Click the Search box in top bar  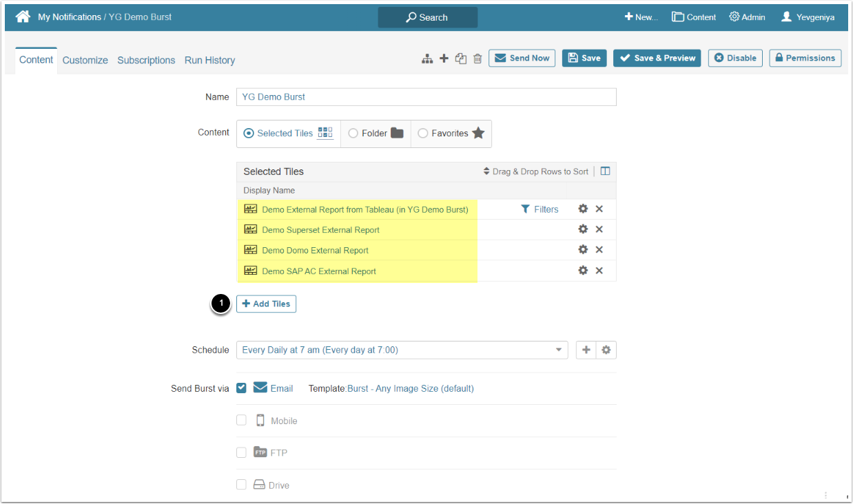coord(427,17)
